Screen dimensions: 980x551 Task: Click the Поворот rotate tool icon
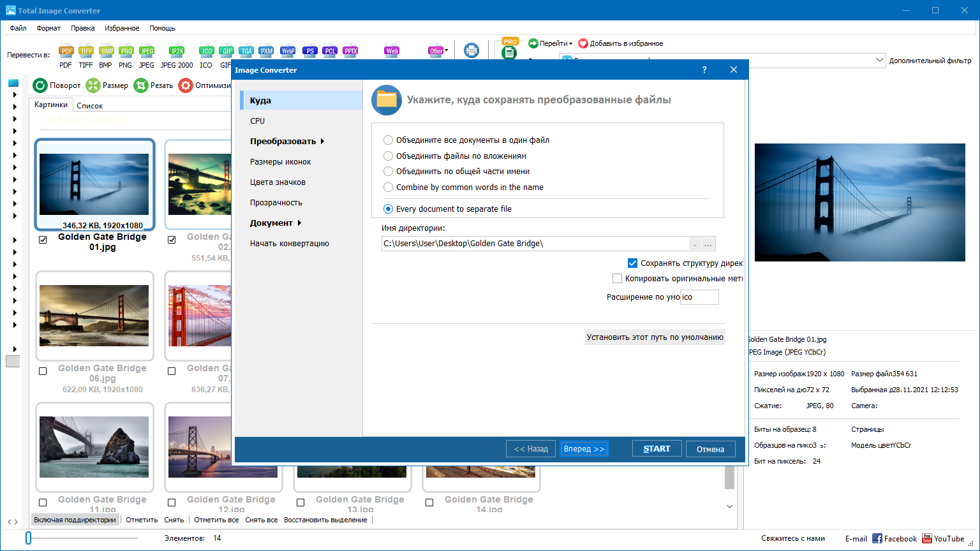41,85
